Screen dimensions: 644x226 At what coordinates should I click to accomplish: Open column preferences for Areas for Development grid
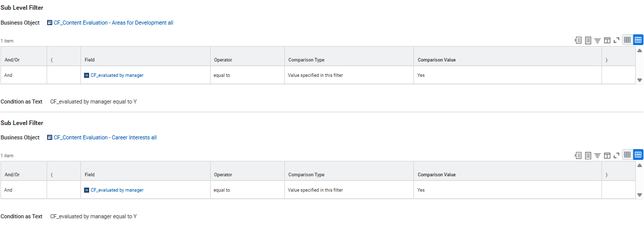(607, 40)
